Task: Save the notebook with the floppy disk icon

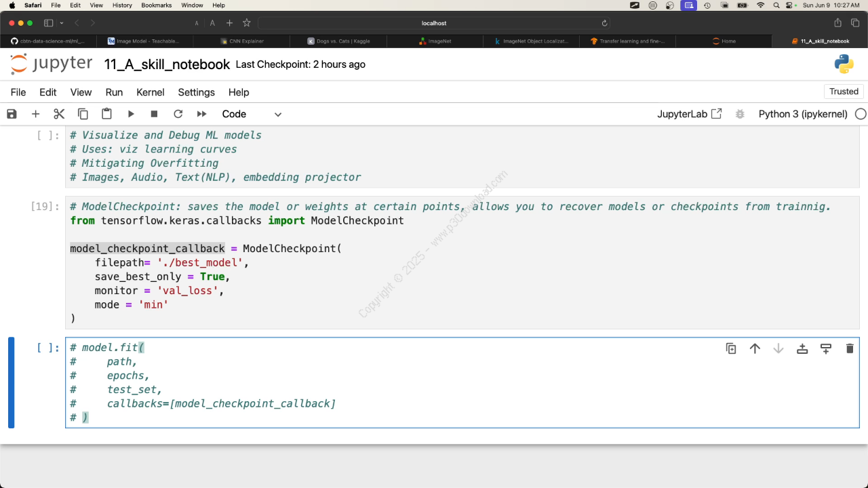Action: coord(12,114)
